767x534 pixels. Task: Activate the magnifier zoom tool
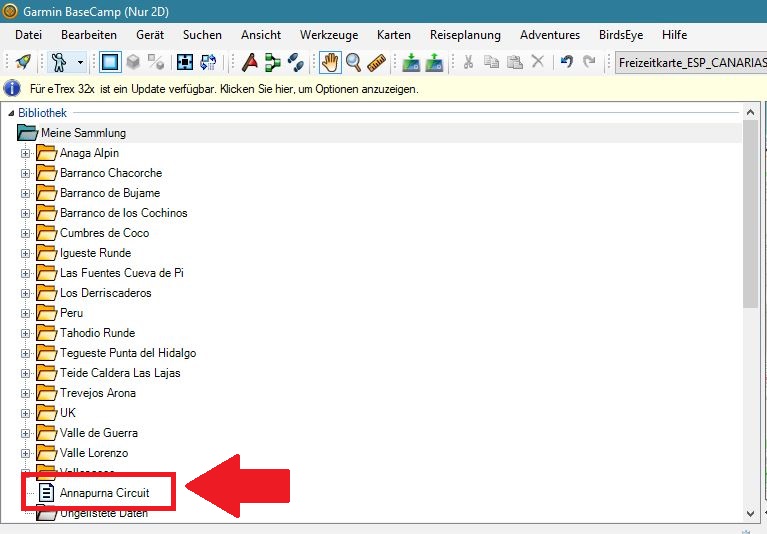click(x=353, y=62)
